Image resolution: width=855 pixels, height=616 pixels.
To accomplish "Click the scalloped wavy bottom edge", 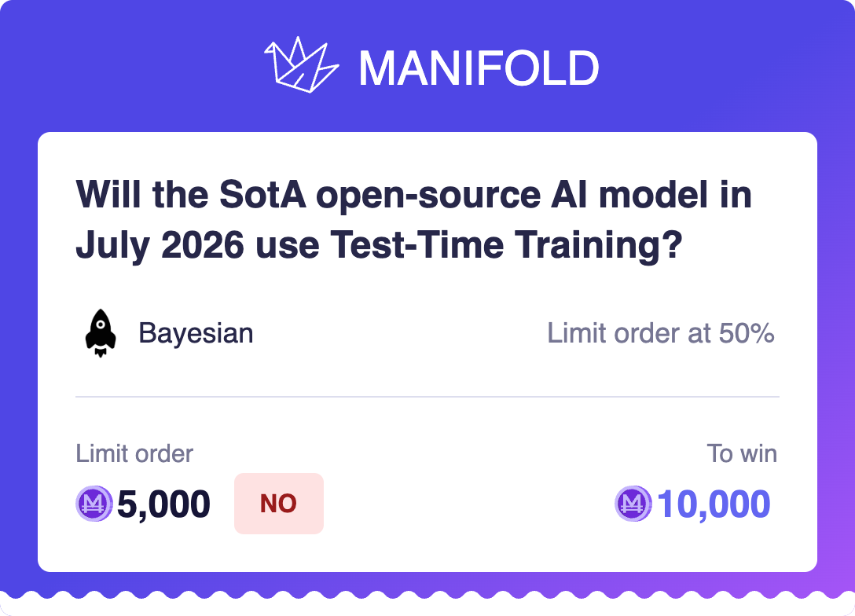I will pos(427,596).
